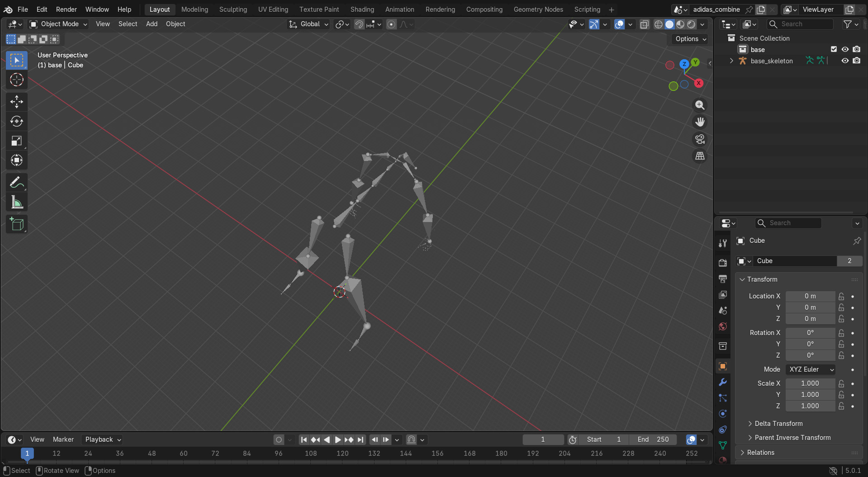The image size is (868, 477).
Task: Open the Object Data properties tab
Action: click(723, 445)
